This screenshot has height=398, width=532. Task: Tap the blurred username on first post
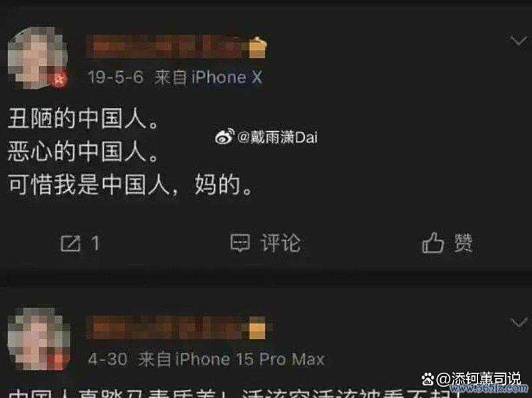click(168, 47)
